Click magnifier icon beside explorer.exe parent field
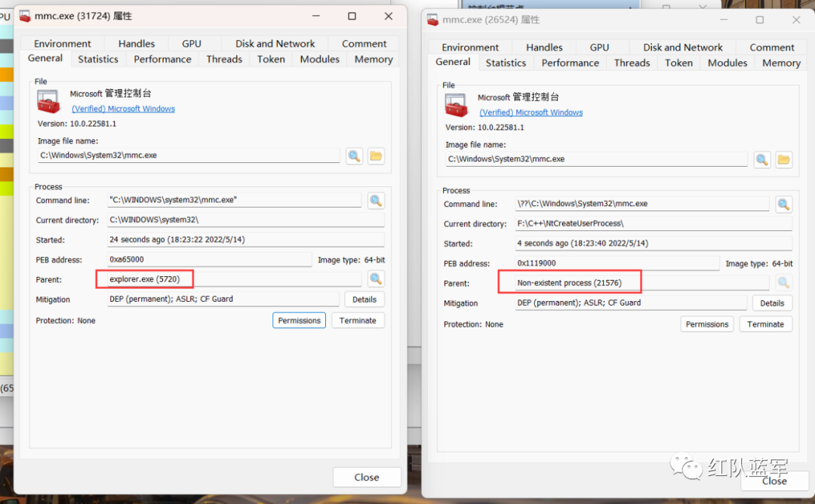The width and height of the screenshot is (815, 504). (376, 279)
